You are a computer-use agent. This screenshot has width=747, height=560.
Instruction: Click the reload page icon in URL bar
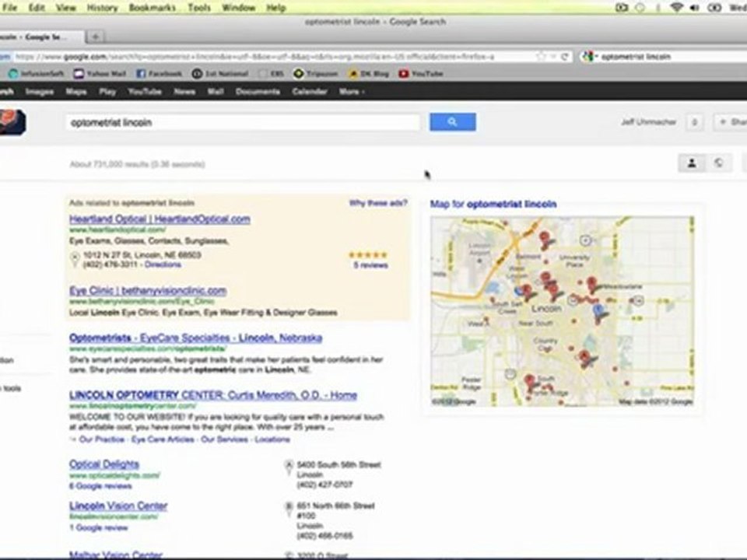(x=565, y=57)
